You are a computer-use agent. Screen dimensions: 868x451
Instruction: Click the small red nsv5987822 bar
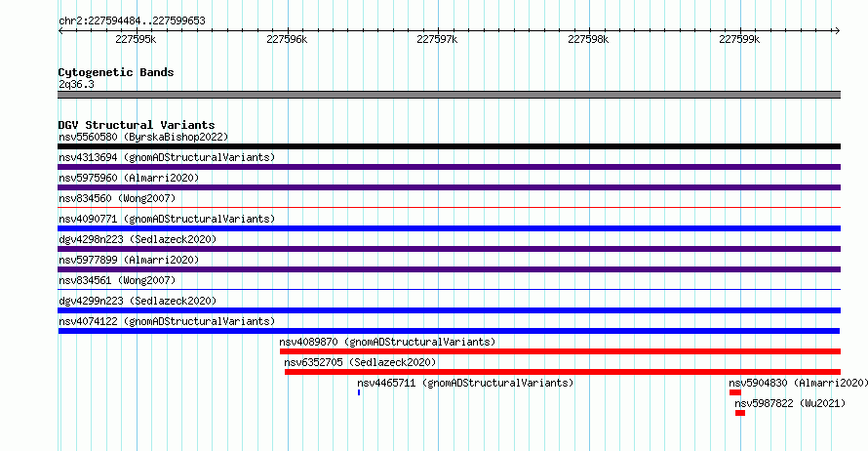(740, 413)
